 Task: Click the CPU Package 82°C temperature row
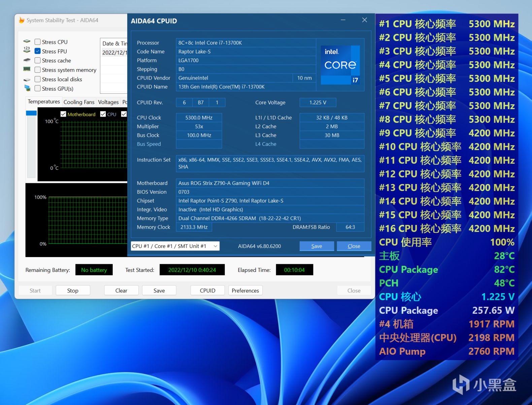[447, 270]
